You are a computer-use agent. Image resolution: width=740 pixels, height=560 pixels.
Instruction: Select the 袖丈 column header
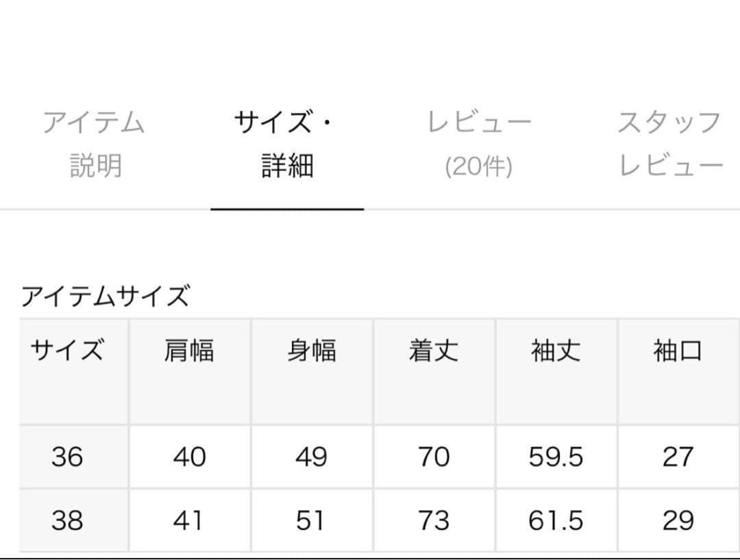[556, 351]
